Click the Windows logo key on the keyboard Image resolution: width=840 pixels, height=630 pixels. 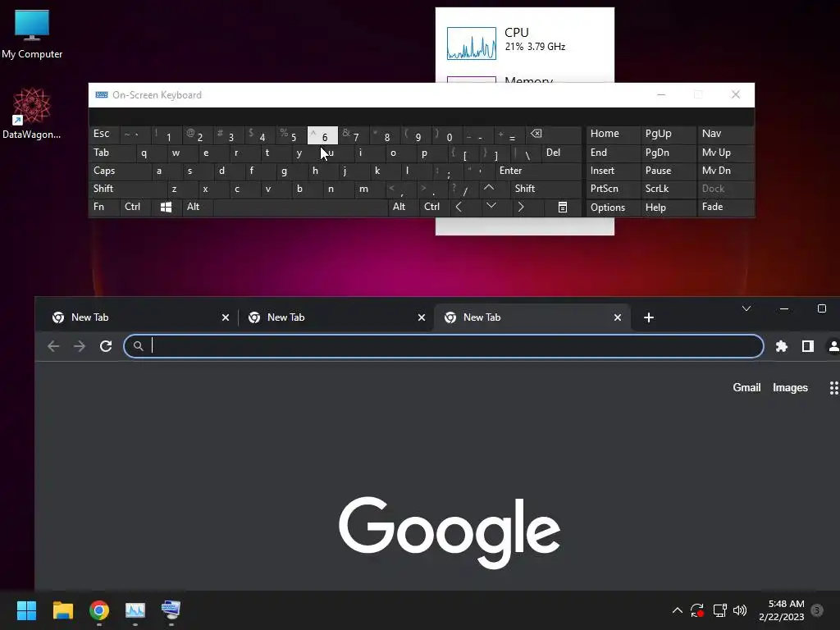166,208
